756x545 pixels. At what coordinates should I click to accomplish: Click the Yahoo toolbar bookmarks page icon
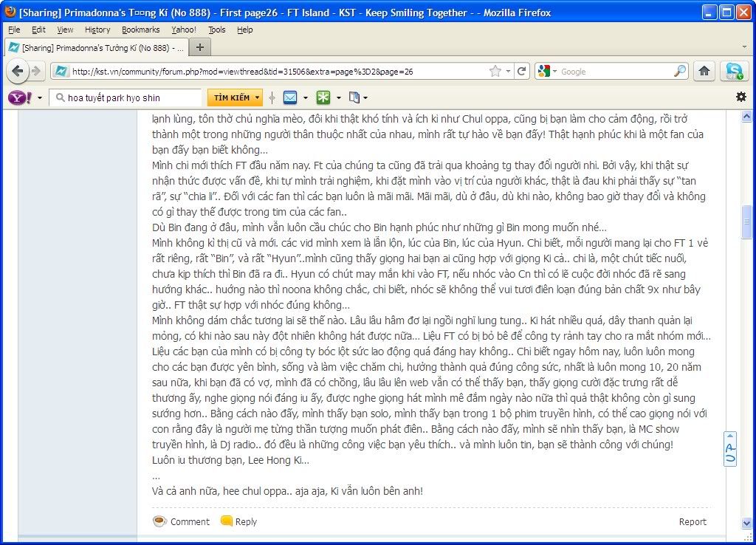click(x=354, y=98)
